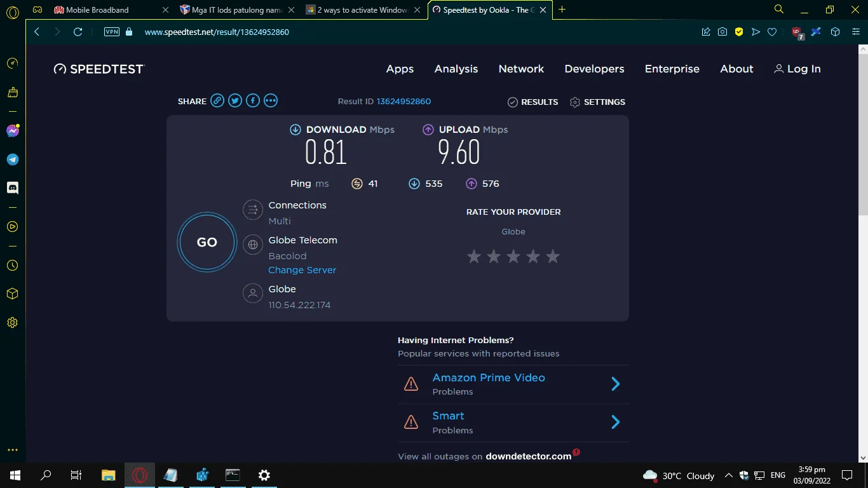Image resolution: width=868 pixels, height=488 pixels.
Task: Share result on Facebook
Action: point(253,100)
